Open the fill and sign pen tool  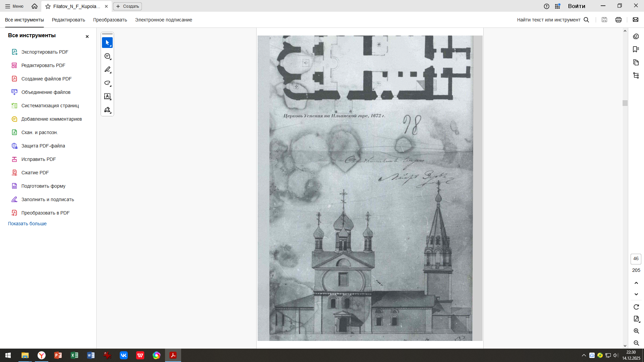pyautogui.click(x=107, y=110)
